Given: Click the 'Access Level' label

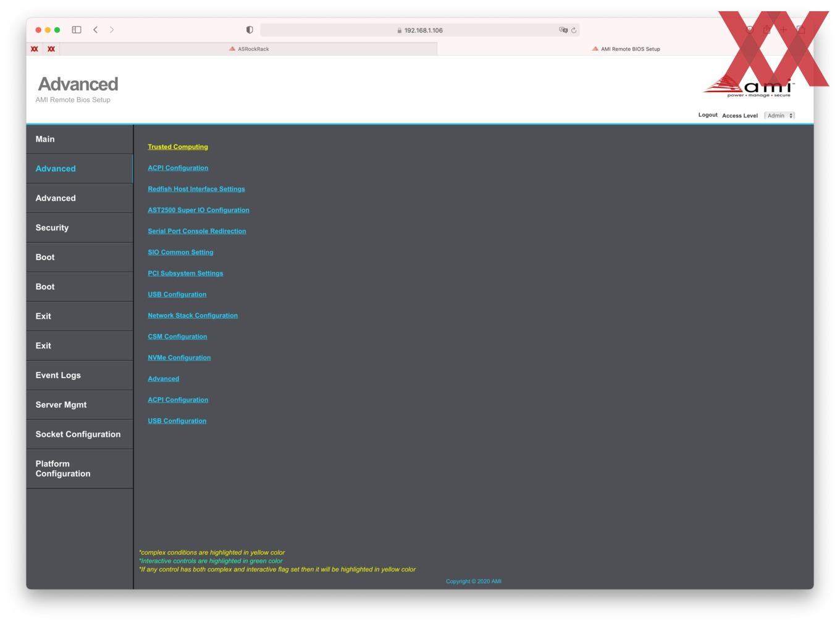Looking at the screenshot, I should pos(740,116).
